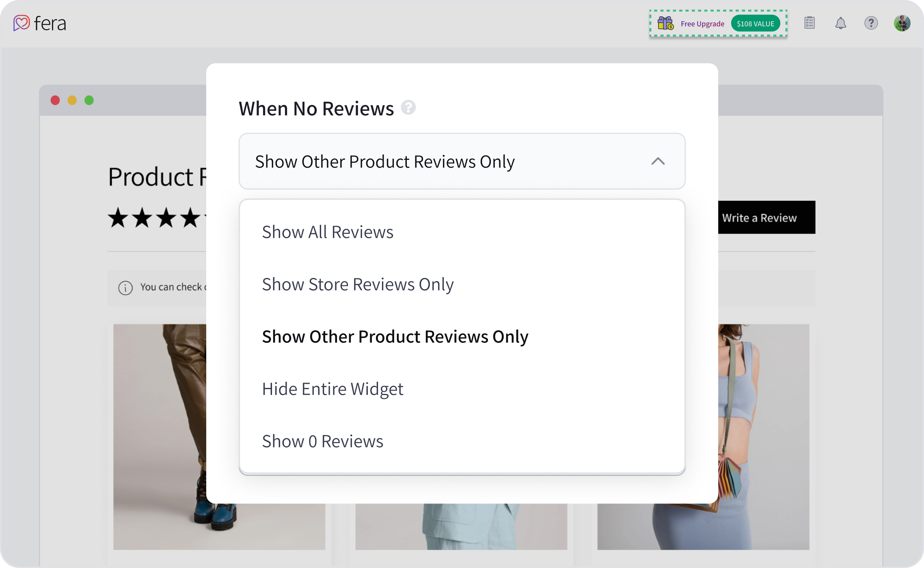Image resolution: width=924 pixels, height=568 pixels.
Task: Click the first star of the rating
Action: (118, 217)
